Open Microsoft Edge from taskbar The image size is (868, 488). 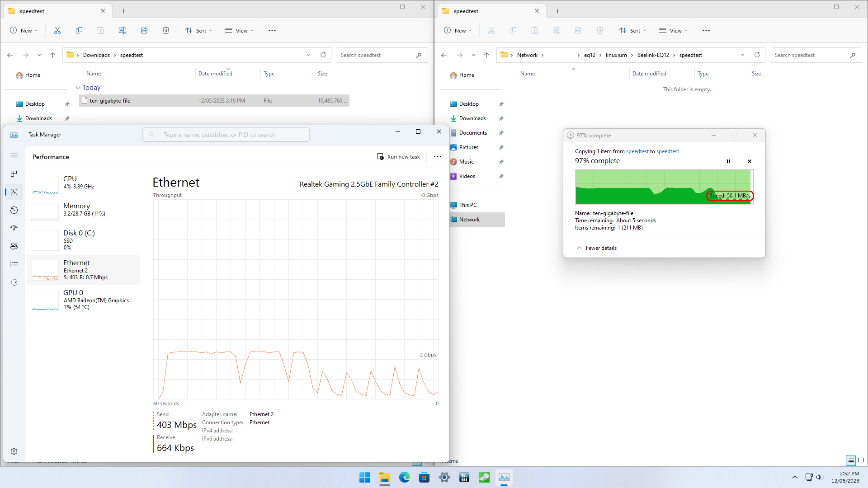click(404, 477)
